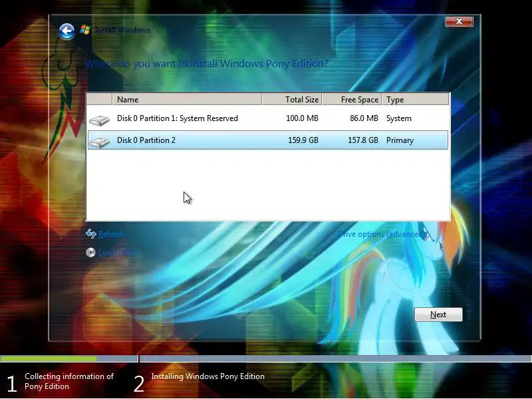Click the Windows flag logo icon
This screenshot has width=532, height=399.
(x=85, y=30)
